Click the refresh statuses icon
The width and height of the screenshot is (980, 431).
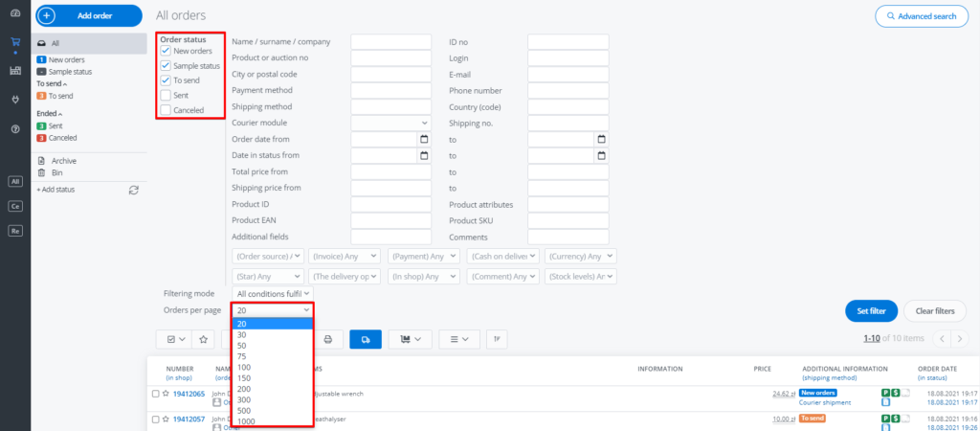pyautogui.click(x=133, y=190)
